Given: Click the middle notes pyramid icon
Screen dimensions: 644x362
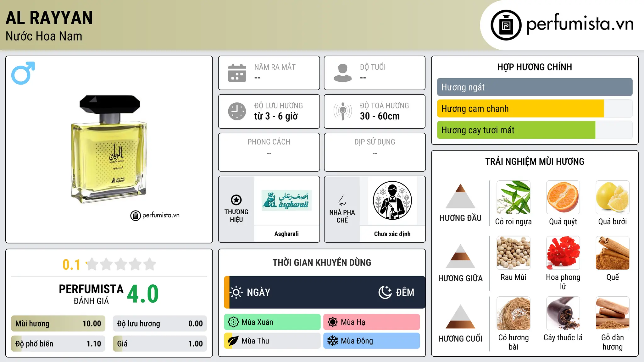Looking at the screenshot, I should [460, 256].
